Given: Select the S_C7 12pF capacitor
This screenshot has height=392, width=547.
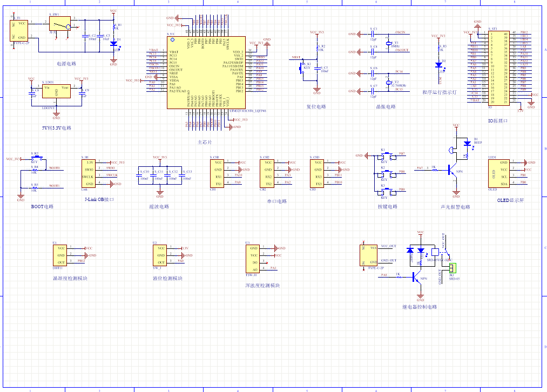Looking at the screenshot, I should click(373, 91).
